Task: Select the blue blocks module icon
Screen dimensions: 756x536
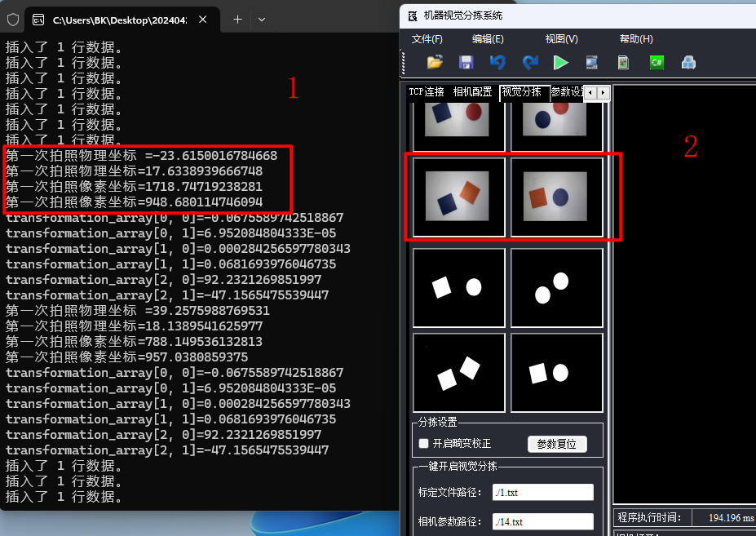Action: pyautogui.click(x=688, y=62)
